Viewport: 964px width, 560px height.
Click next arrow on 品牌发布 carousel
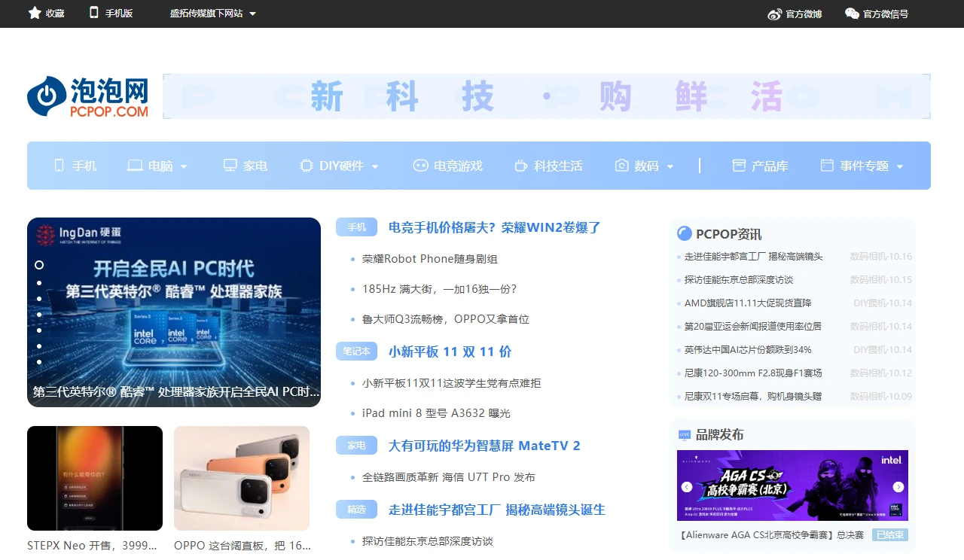tap(898, 487)
